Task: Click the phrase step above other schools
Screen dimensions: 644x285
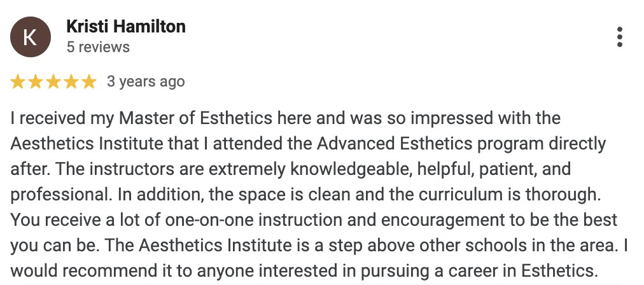Action: tap(423, 246)
